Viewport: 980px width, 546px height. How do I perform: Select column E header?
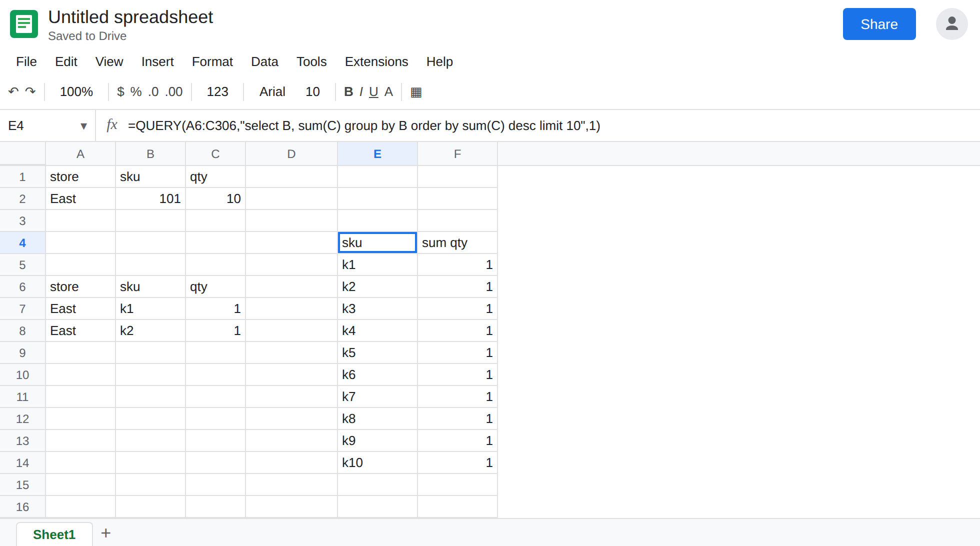(377, 154)
